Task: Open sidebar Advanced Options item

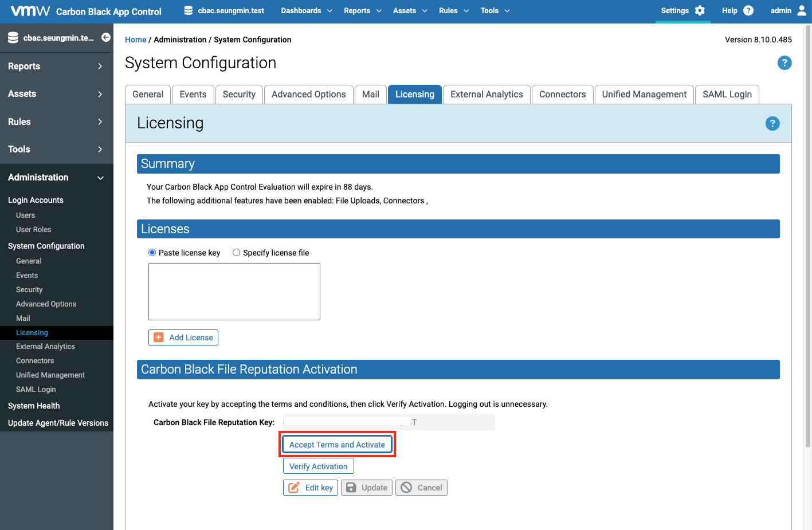Action: click(x=46, y=304)
